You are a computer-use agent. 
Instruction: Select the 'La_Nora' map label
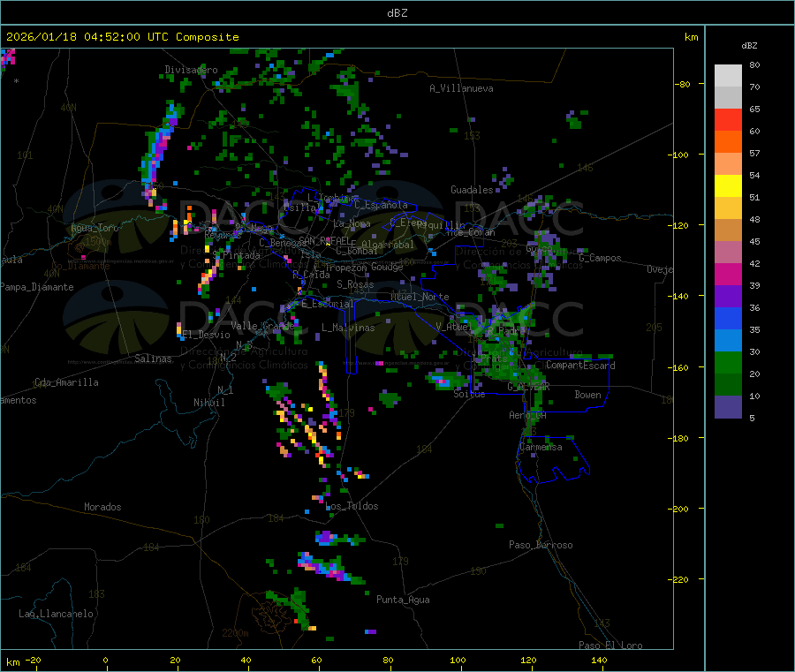click(352, 223)
